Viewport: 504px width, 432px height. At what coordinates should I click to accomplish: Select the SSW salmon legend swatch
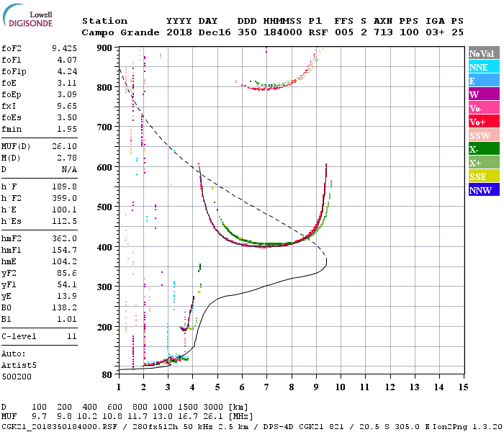484,135
